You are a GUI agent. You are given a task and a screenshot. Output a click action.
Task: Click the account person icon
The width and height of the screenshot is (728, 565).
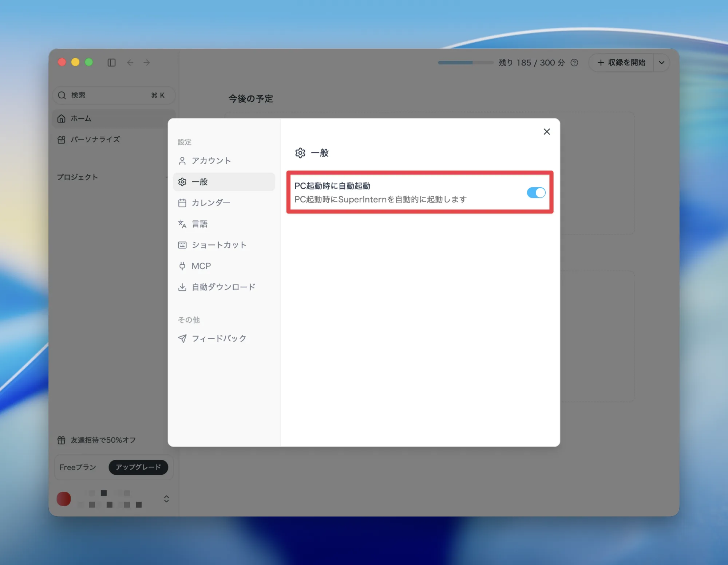click(182, 161)
